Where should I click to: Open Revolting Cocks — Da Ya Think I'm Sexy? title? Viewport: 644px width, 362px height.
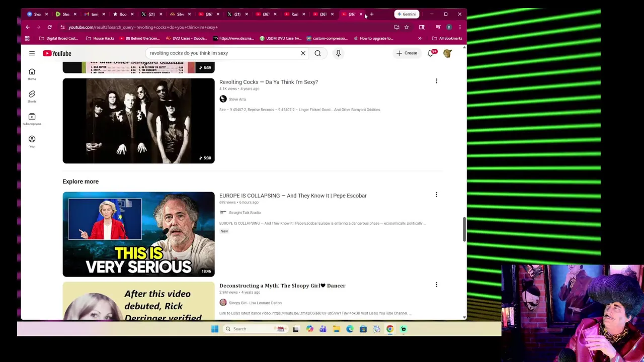269,82
